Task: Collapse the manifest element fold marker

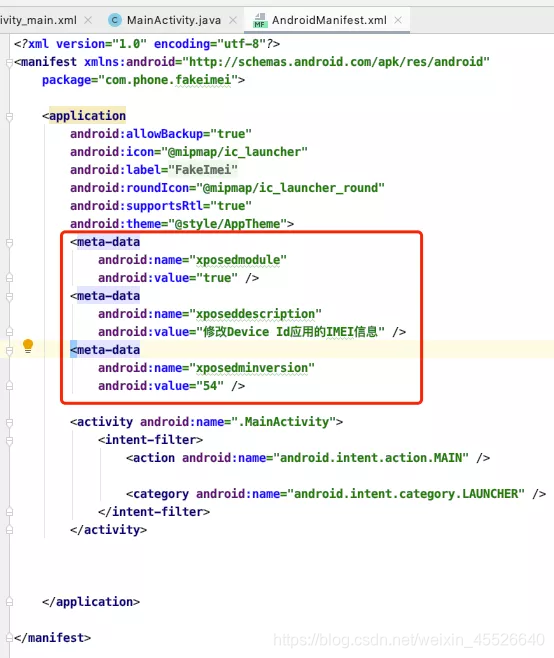Action: (x=9, y=63)
